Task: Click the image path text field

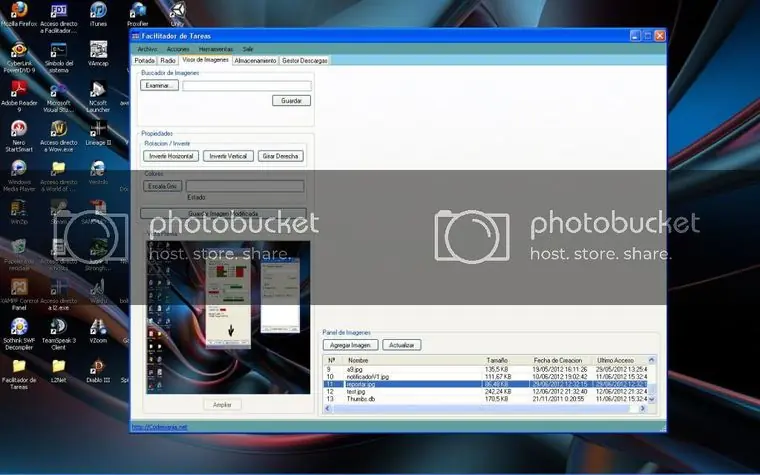Action: point(247,86)
